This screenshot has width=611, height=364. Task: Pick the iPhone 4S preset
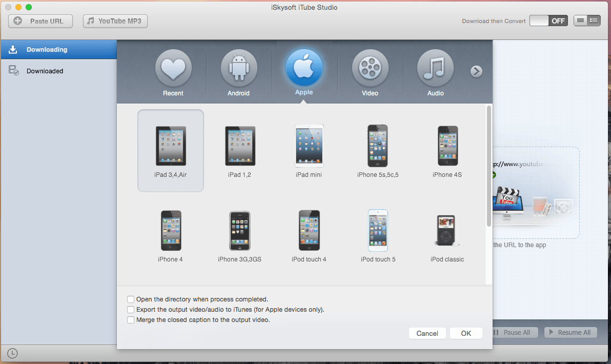pyautogui.click(x=447, y=152)
